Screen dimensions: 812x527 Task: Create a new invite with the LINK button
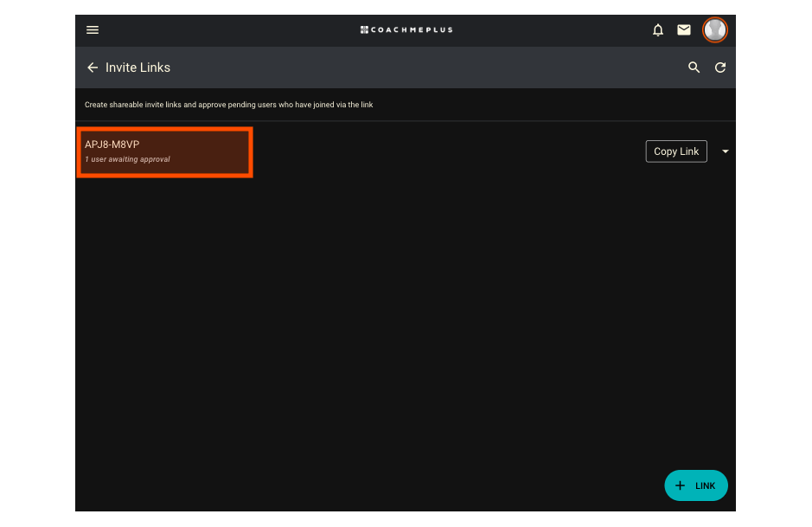point(696,485)
